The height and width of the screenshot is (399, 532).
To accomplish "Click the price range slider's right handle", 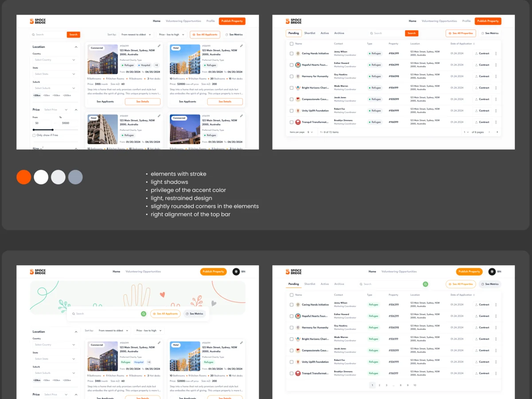I will click(x=53, y=130).
